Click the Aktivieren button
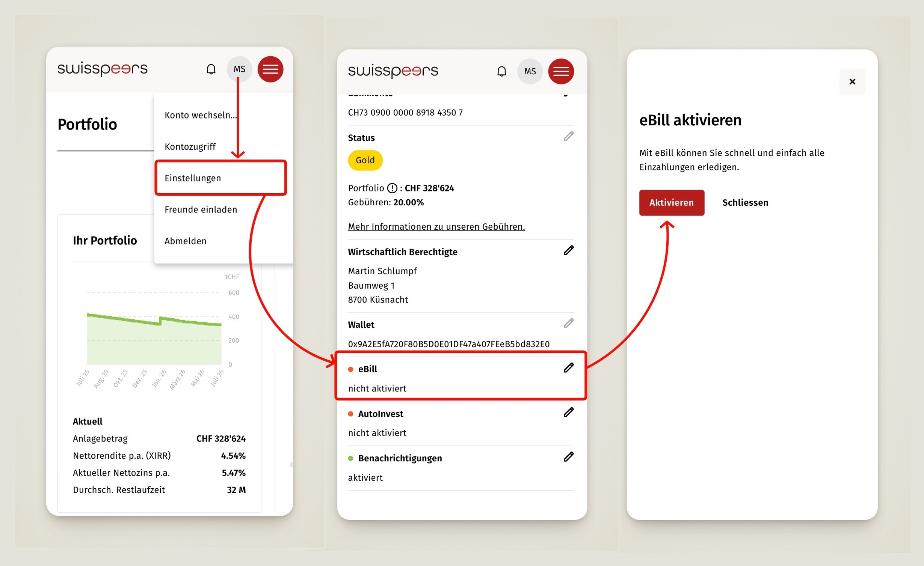 point(672,203)
